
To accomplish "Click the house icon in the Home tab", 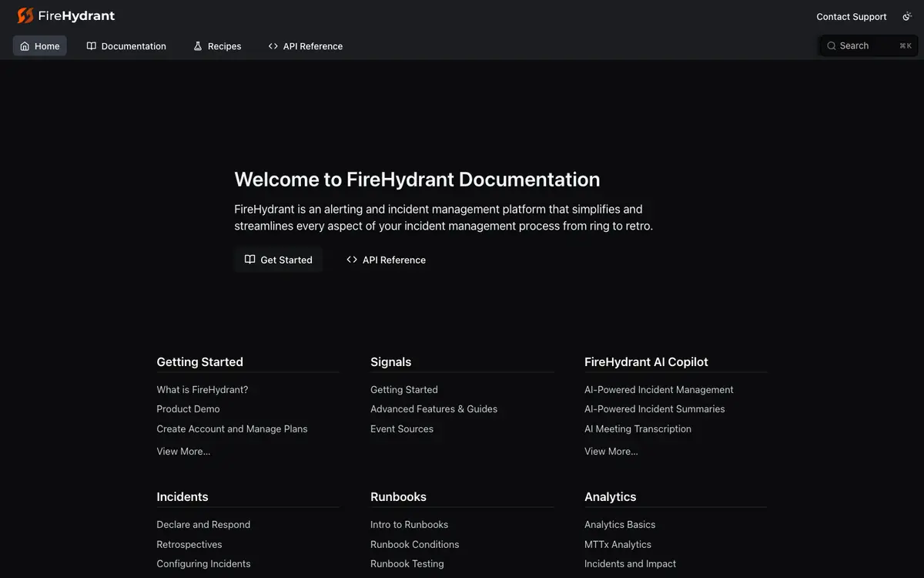I will (25, 46).
